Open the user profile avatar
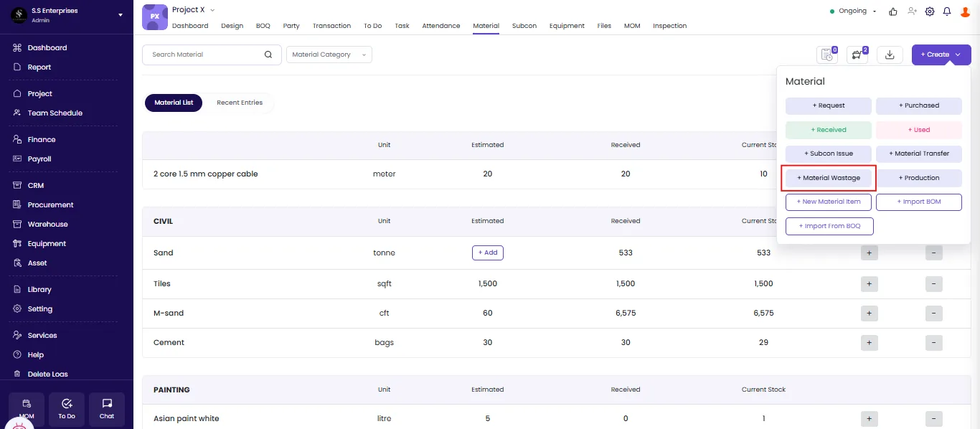This screenshot has width=980, height=429. (x=965, y=11)
